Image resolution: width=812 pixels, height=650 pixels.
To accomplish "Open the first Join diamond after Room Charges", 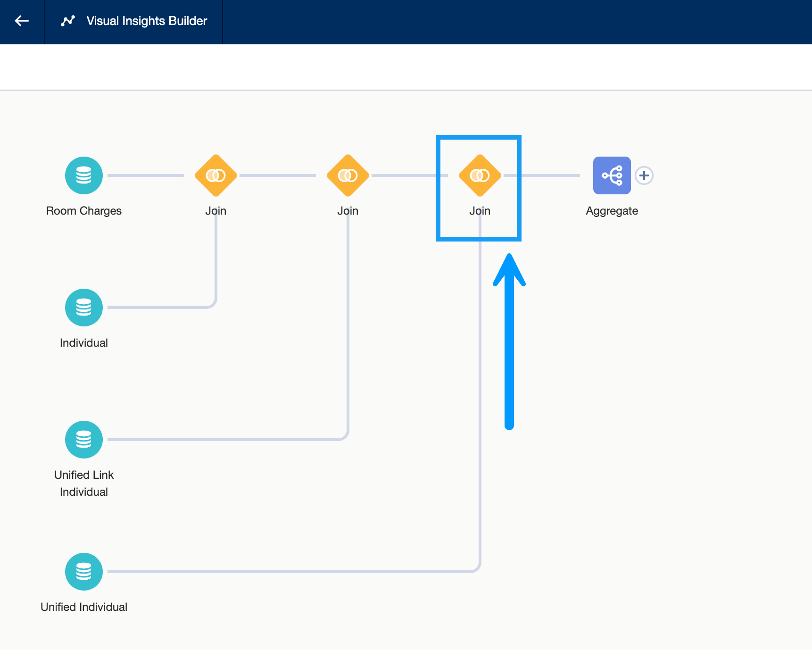I will pos(216,175).
